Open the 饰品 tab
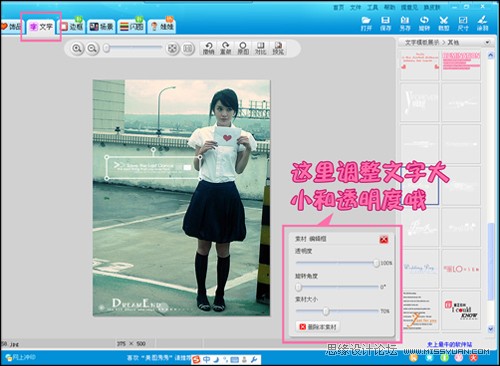500x366 pixels. point(11,27)
